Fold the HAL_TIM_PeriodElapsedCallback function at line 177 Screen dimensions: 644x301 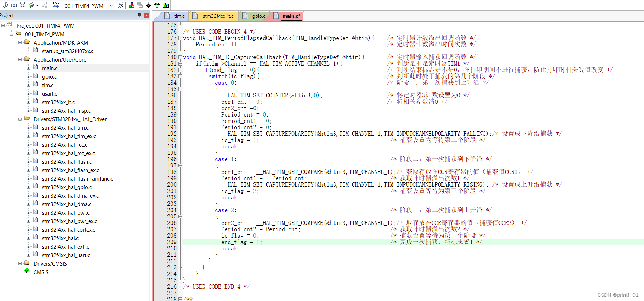point(181,38)
